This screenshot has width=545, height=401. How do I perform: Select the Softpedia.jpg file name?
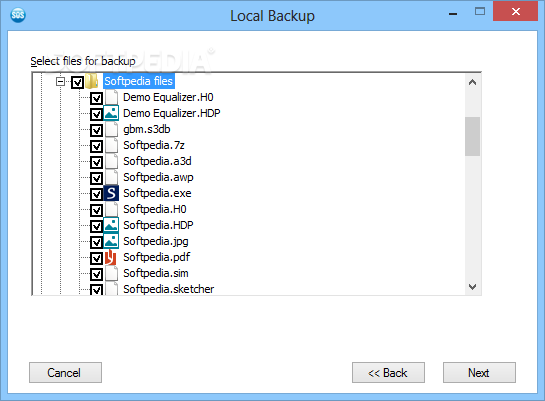[x=156, y=241]
